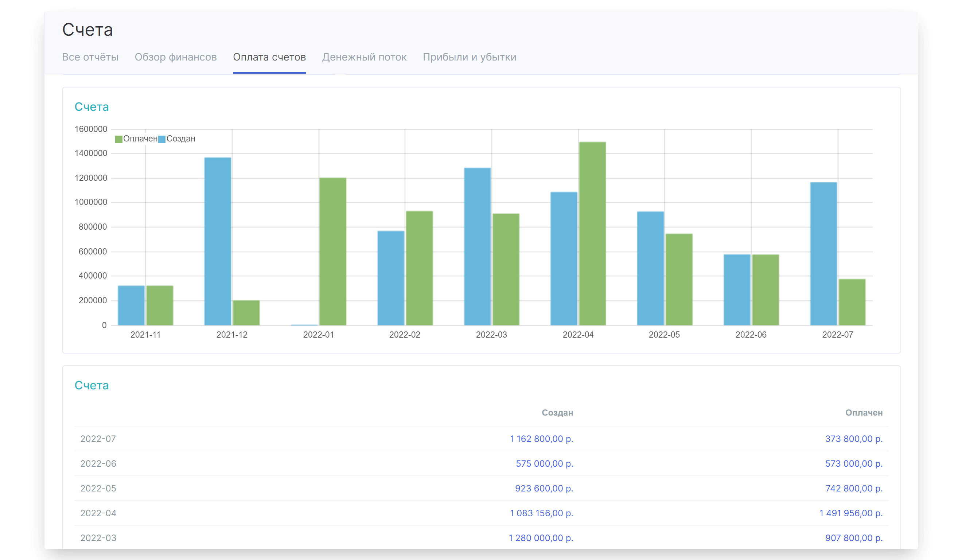Click the blue 2022-03 created bar
This screenshot has height=560, width=962.
click(x=477, y=246)
